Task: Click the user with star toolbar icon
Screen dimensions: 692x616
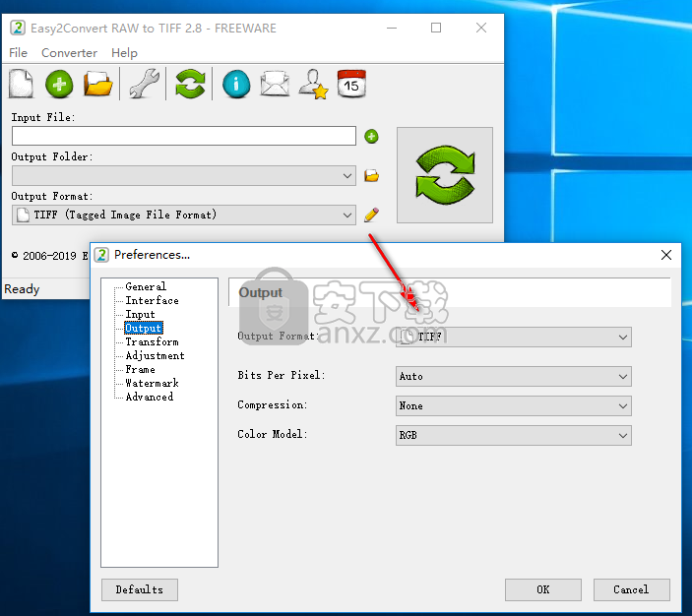Action: click(313, 84)
